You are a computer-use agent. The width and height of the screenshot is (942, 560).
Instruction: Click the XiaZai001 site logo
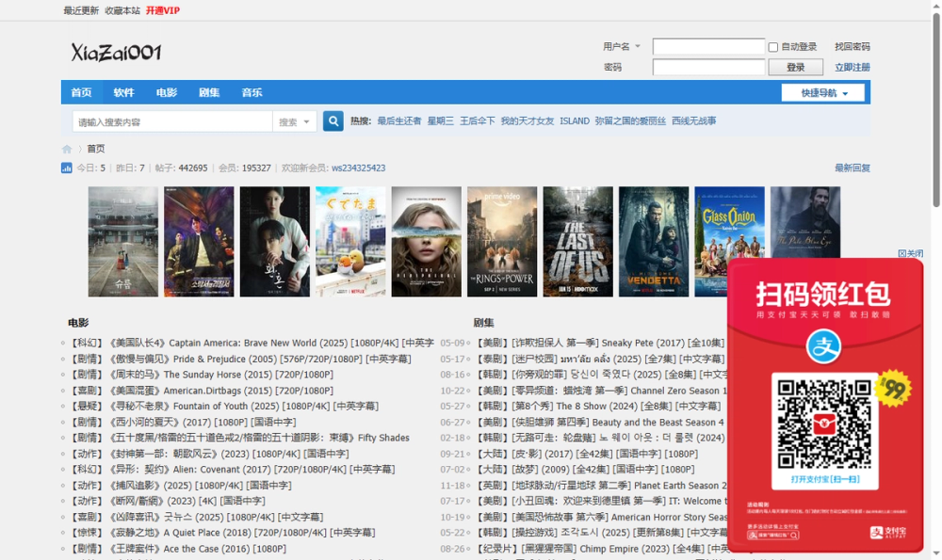116,52
